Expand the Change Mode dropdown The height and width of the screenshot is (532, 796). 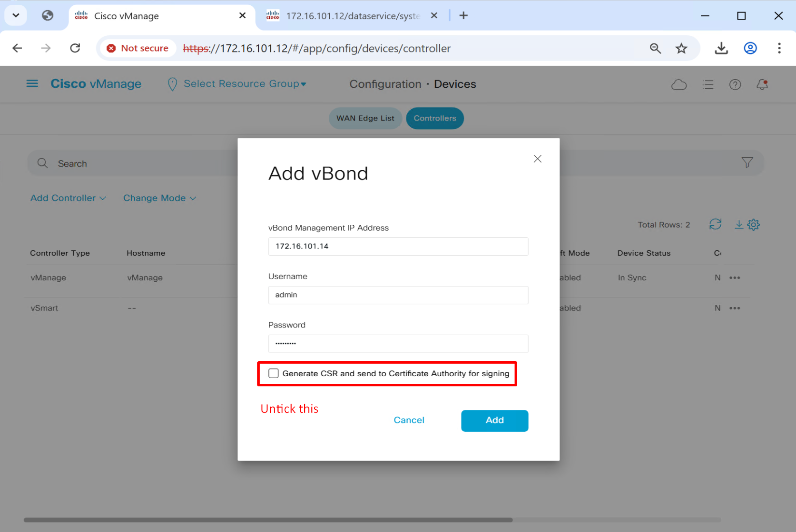(159, 198)
